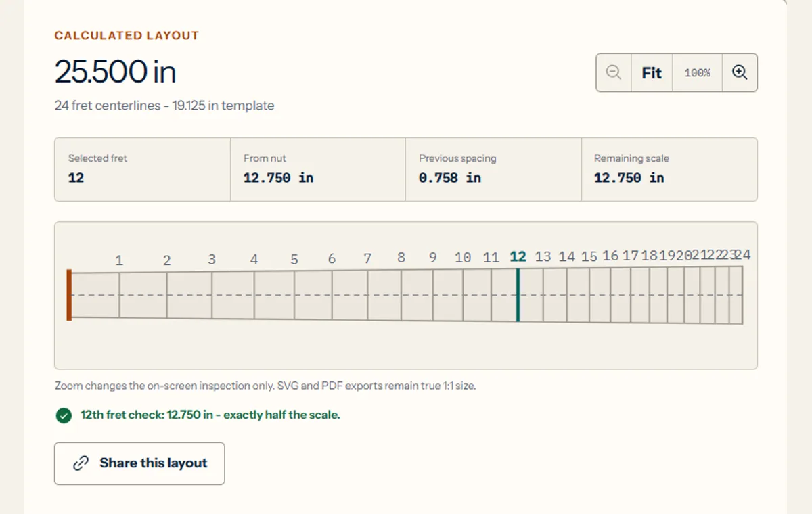Select fret label 15 above the fretboard
This screenshot has width=812, height=514.
[589, 257]
